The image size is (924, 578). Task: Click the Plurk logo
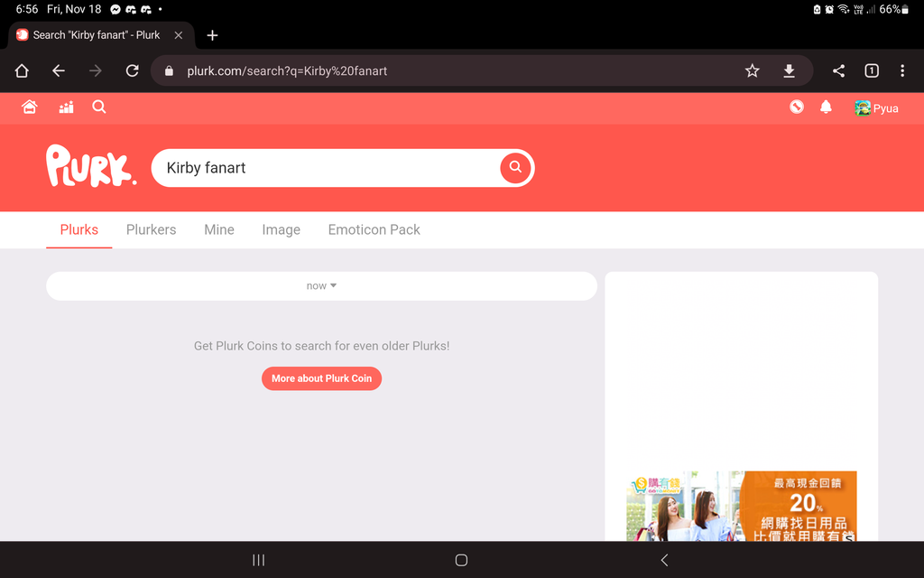(91, 166)
